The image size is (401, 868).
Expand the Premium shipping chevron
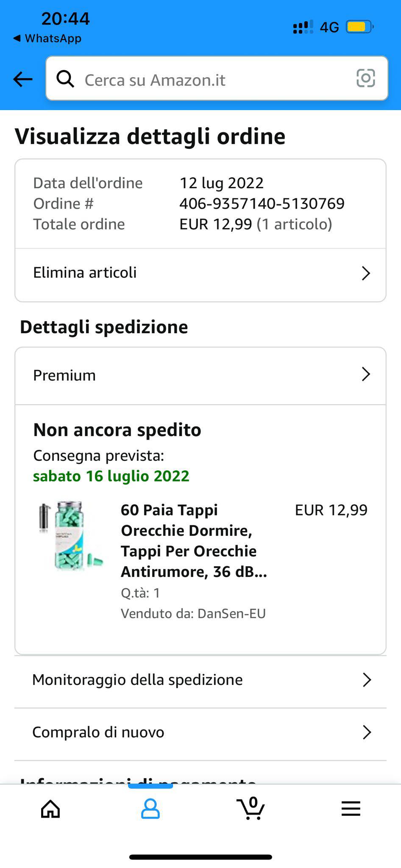point(366,375)
